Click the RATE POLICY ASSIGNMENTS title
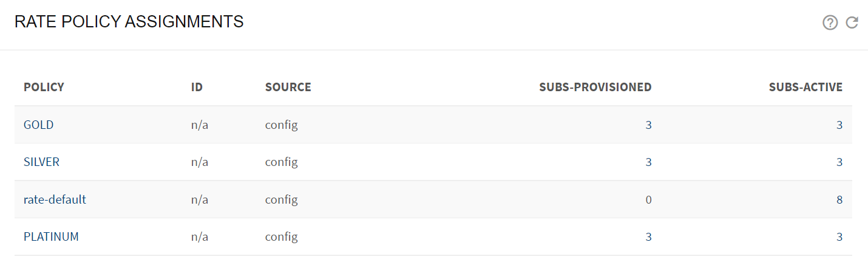Image resolution: width=868 pixels, height=276 pixels. point(129,22)
